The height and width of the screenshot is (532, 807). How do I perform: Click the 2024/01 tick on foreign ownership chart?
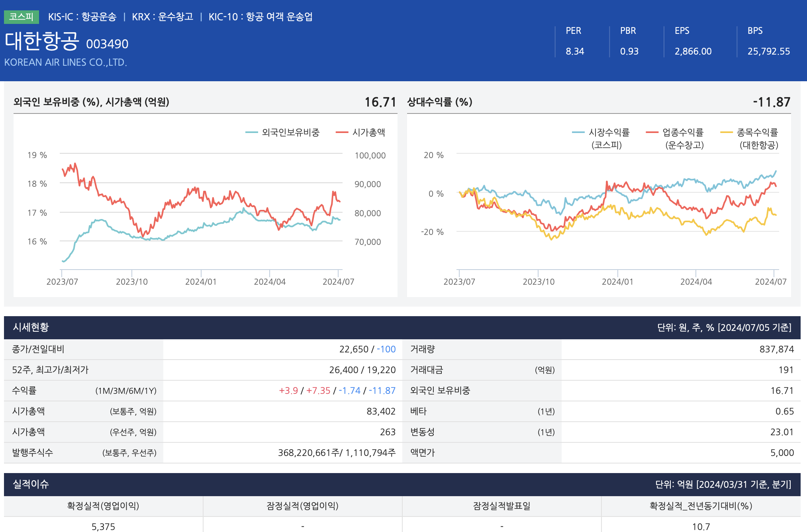[201, 282]
